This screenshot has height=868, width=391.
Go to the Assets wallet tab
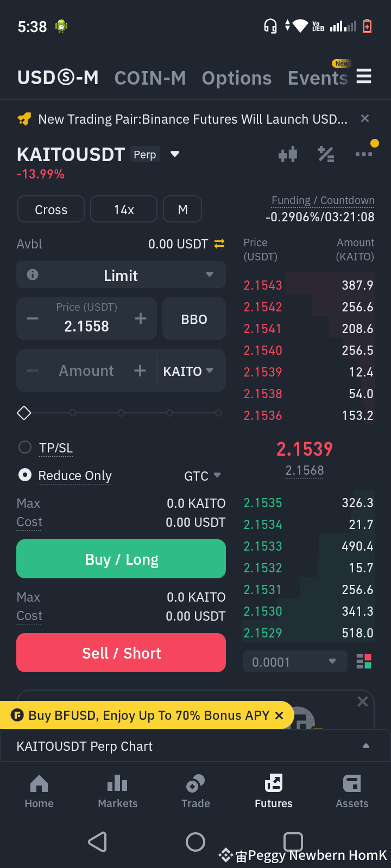pos(352,792)
